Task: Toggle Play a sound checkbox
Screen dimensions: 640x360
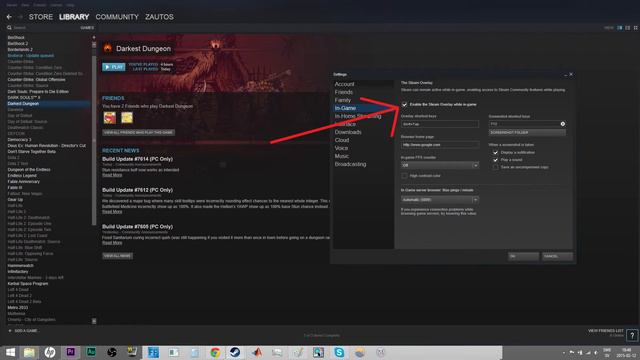Action: pos(496,160)
